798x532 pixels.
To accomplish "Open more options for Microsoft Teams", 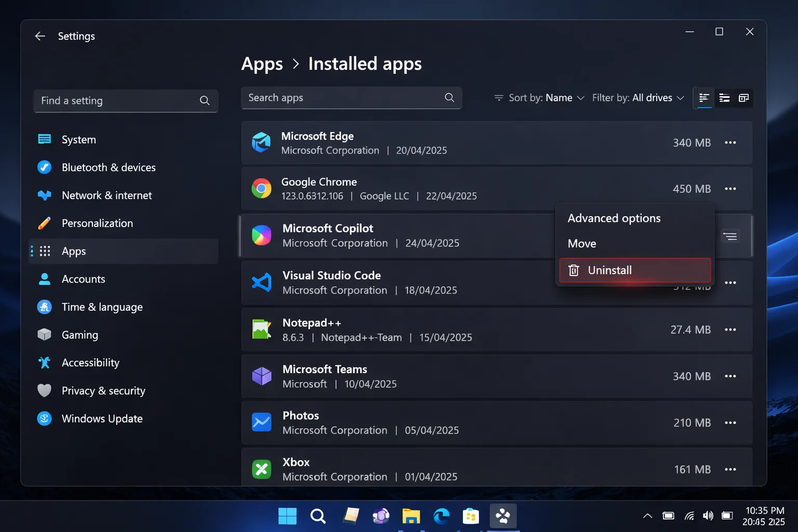I will click(730, 376).
